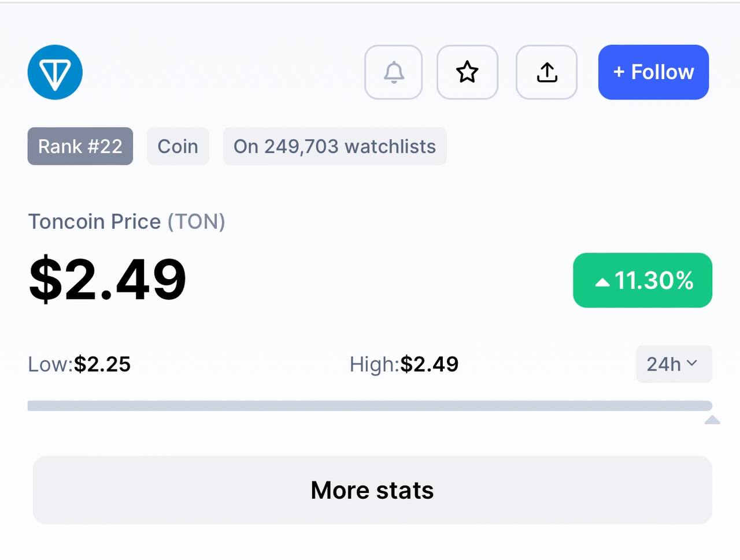The height and width of the screenshot is (560, 740).
Task: Open the 24h timeframe dropdown
Action: pos(674,364)
